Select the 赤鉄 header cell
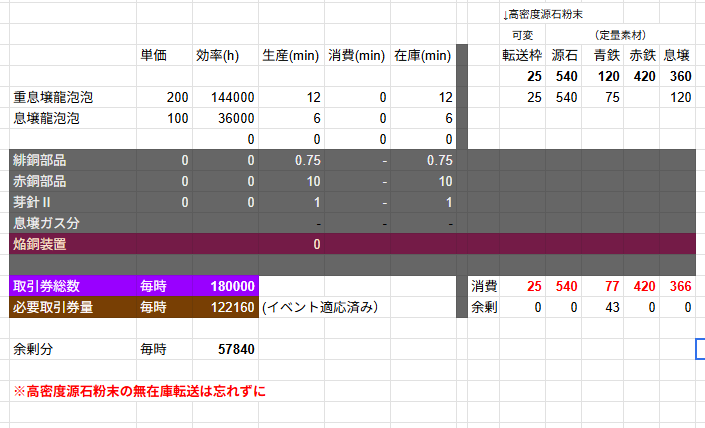The height and width of the screenshot is (428, 705). tap(642, 55)
